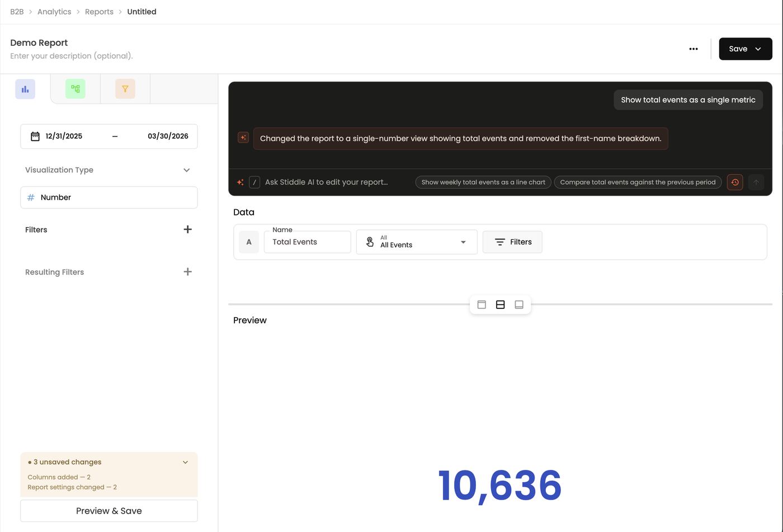783x532 pixels.
Task: Click 'Columns added — 2' text
Action: point(59,477)
